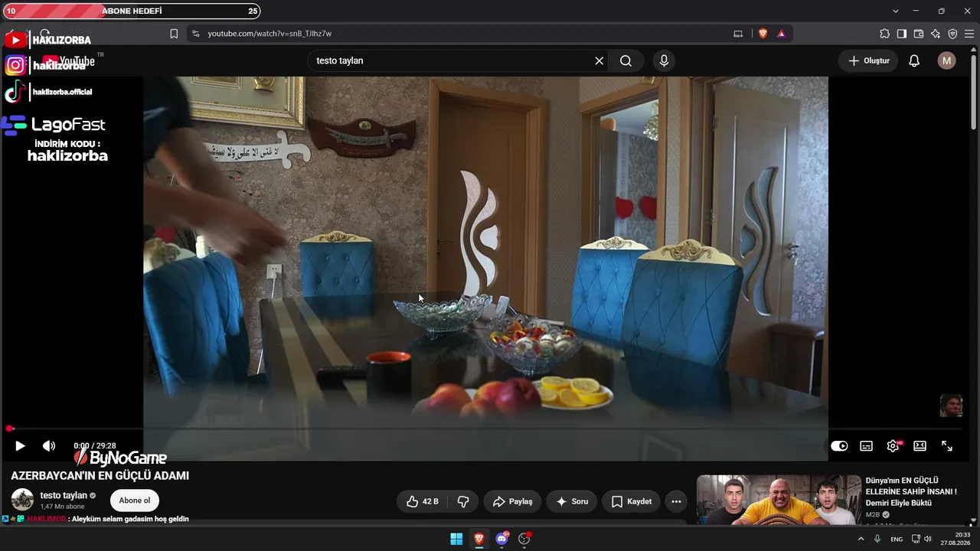Click the youtube.com URL in the address bar
The width and height of the screenshot is (980, 551).
269,34
